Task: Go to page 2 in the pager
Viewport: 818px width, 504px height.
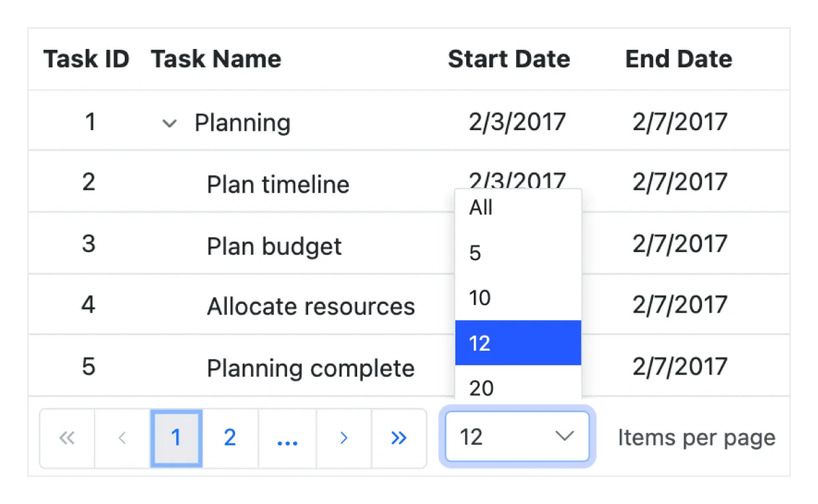Action: click(x=230, y=438)
